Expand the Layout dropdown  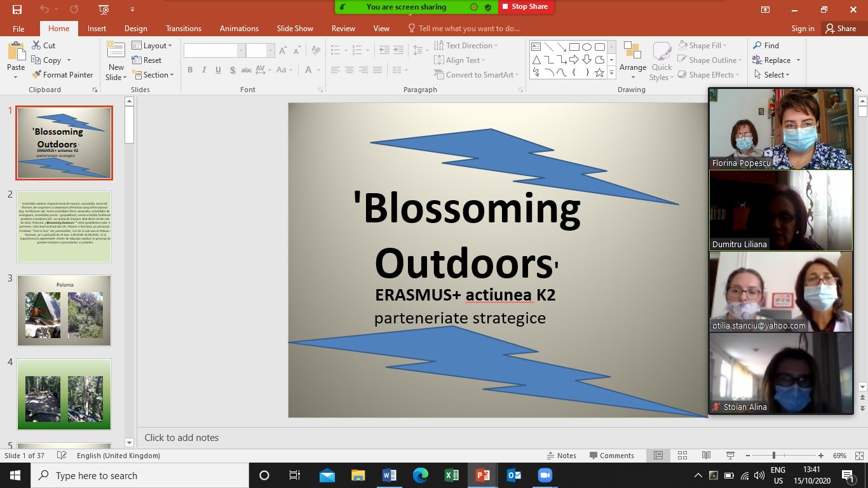pos(152,46)
